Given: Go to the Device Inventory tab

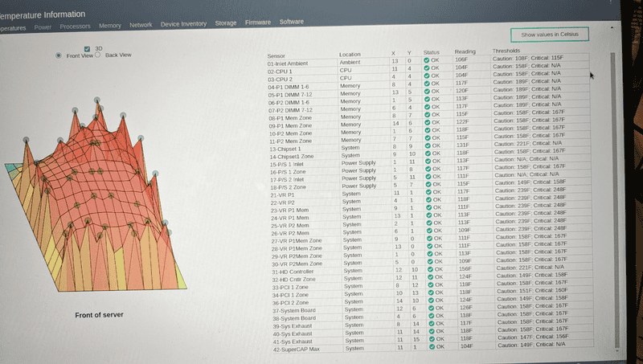Looking at the screenshot, I should coord(183,24).
